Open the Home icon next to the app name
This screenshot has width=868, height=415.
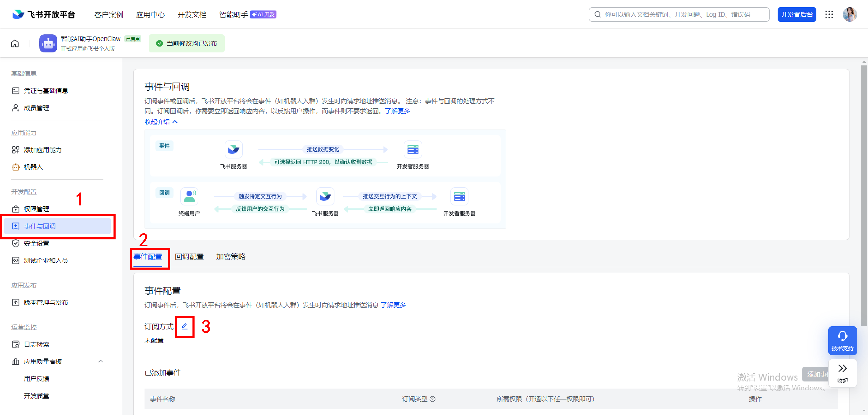tap(15, 43)
